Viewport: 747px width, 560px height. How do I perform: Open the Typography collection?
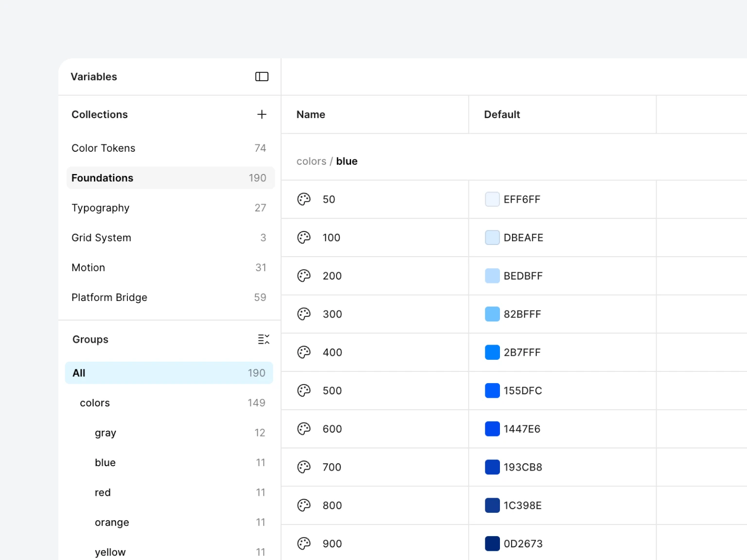(170, 208)
